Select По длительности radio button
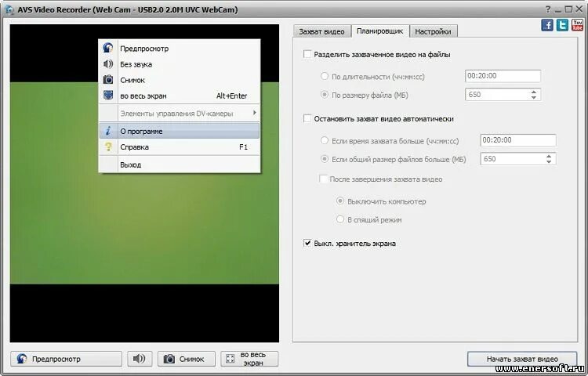The width and height of the screenshot is (588, 376). 325,76
